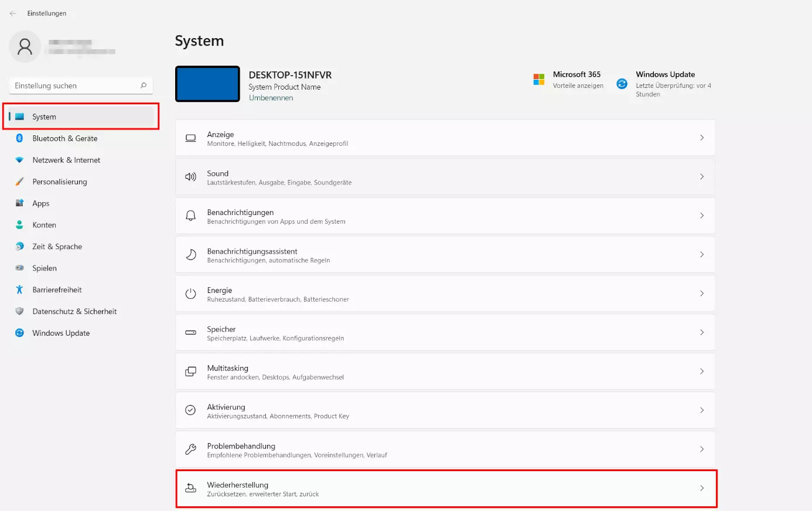Click 'Ruhezustand, Batterieverbrauch, Batterieschoner' text
812x511 pixels.
278,299
